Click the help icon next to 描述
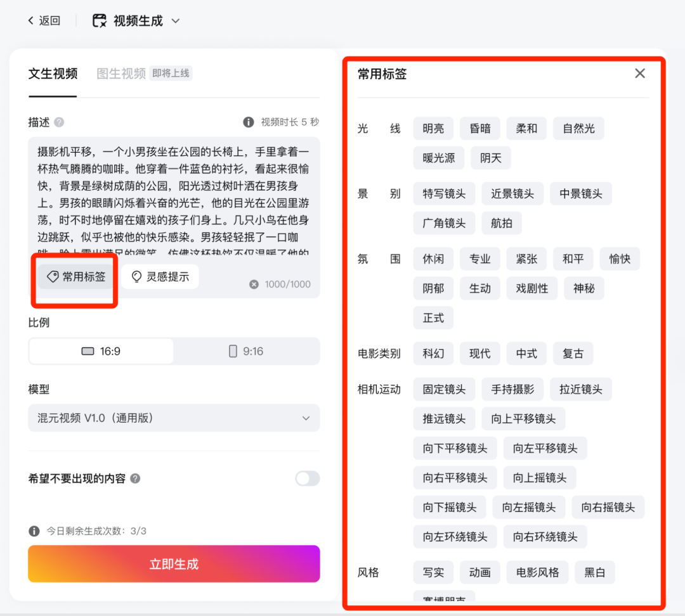 (x=59, y=122)
